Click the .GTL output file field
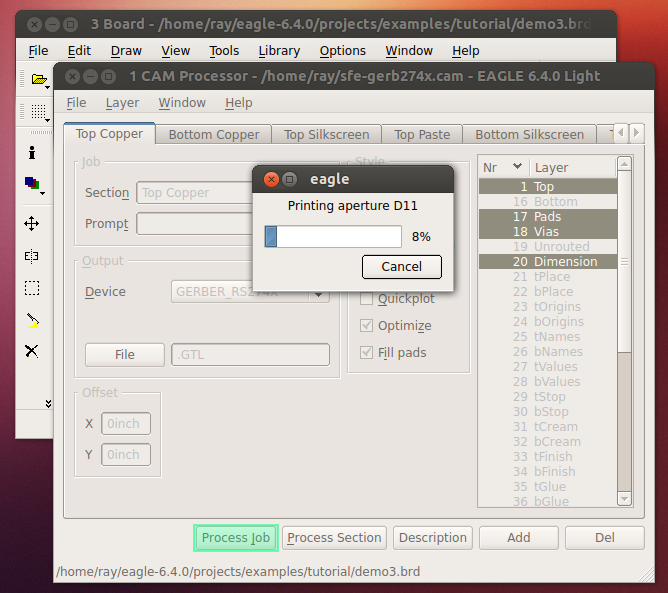 click(250, 354)
